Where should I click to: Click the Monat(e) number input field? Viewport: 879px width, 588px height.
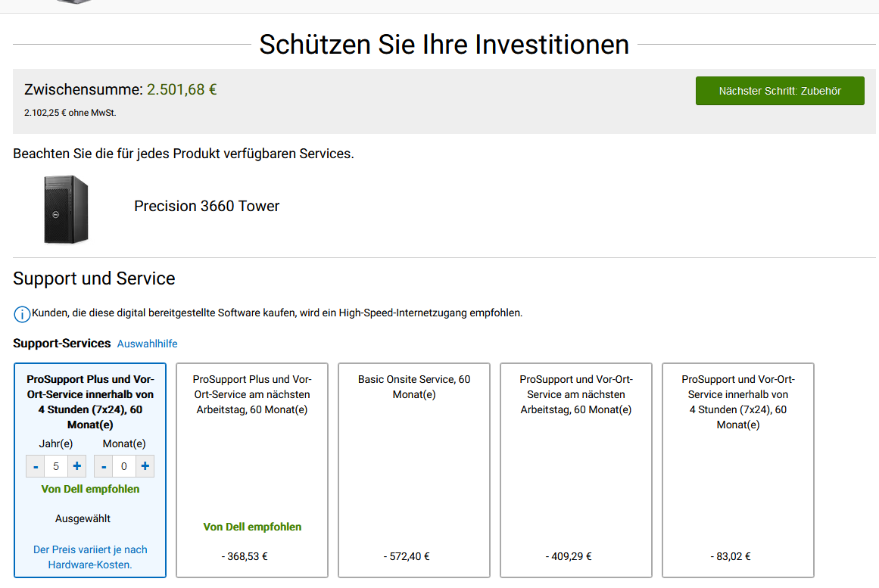coord(123,465)
